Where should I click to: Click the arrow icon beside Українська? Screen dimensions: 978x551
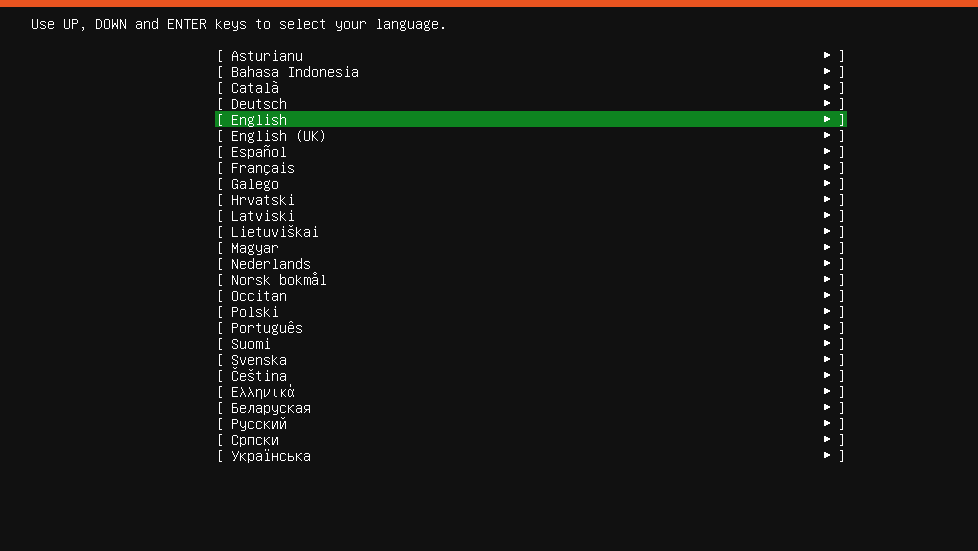coord(827,456)
